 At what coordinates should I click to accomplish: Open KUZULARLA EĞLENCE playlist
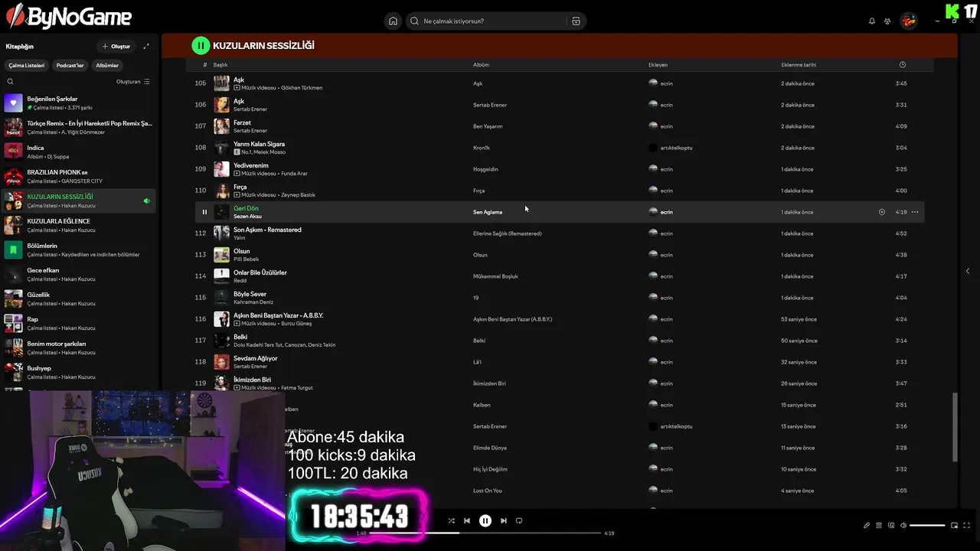(x=80, y=226)
